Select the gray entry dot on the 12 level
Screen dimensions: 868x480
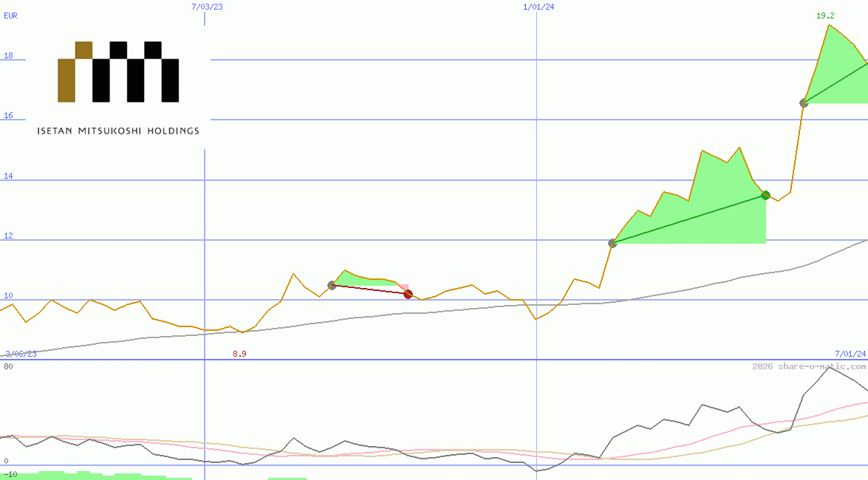pyautogui.click(x=612, y=243)
